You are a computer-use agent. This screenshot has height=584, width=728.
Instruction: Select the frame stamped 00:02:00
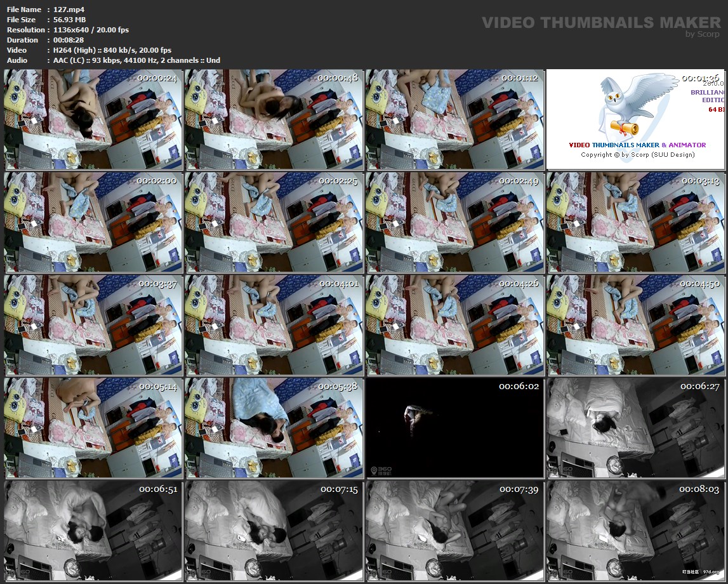pyautogui.click(x=93, y=222)
